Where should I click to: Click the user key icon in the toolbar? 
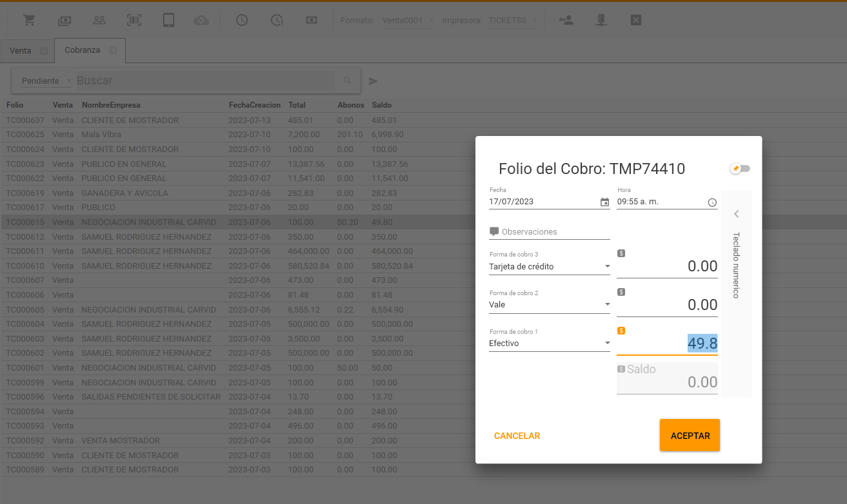click(566, 20)
